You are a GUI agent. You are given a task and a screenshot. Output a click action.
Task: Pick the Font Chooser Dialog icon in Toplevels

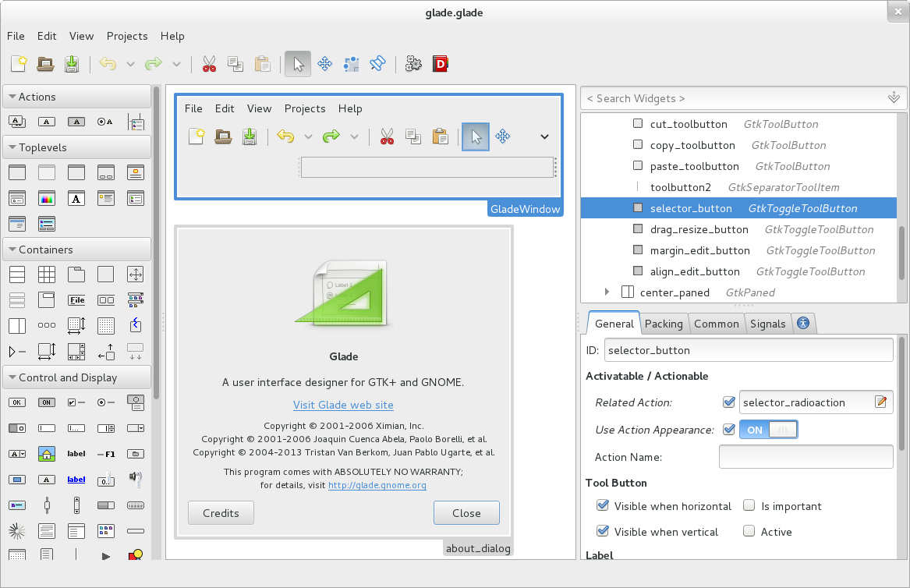(x=76, y=199)
